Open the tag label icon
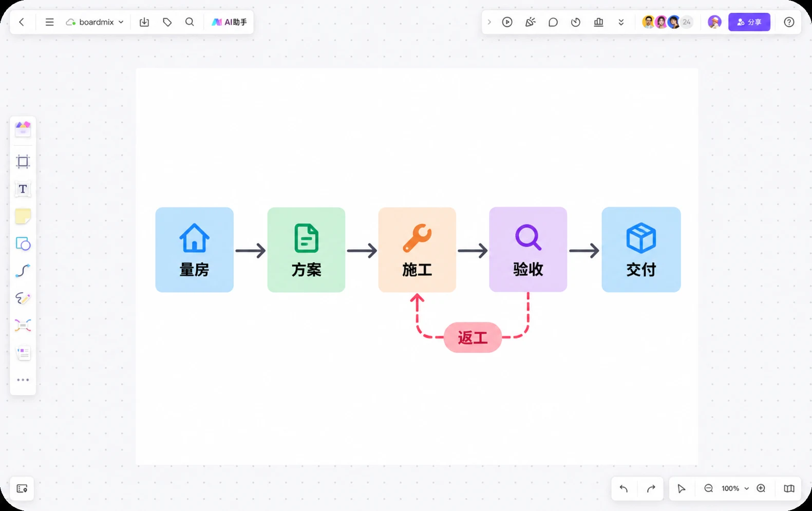 pyautogui.click(x=167, y=22)
